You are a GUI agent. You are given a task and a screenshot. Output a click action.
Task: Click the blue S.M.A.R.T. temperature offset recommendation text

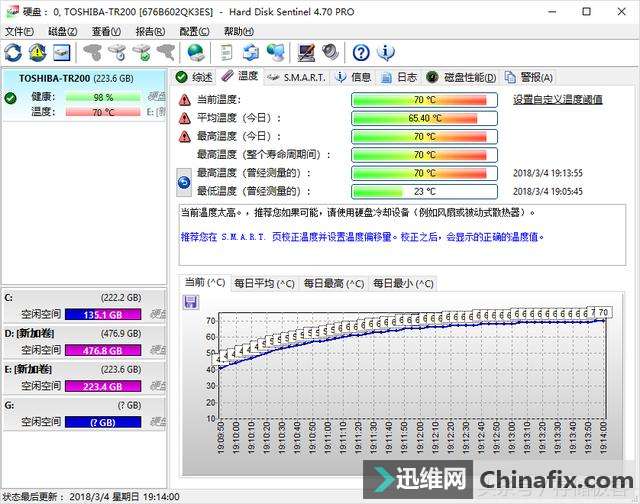pyautogui.click(x=362, y=237)
